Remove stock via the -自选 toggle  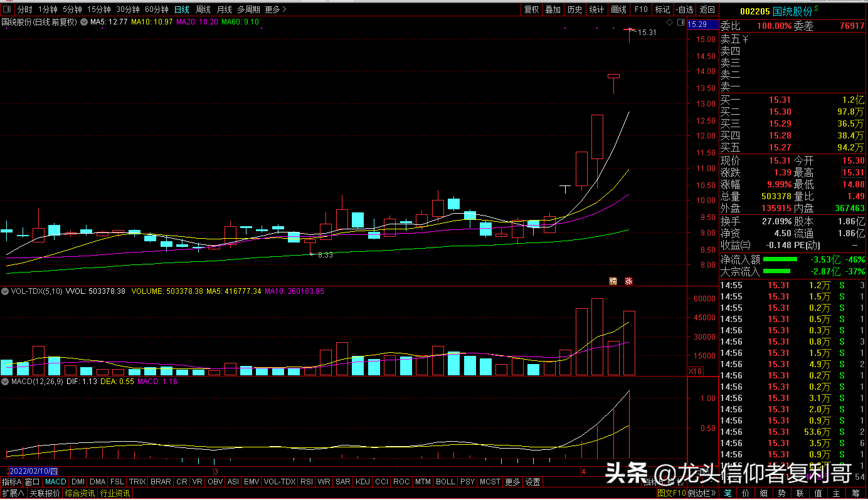[684, 9]
